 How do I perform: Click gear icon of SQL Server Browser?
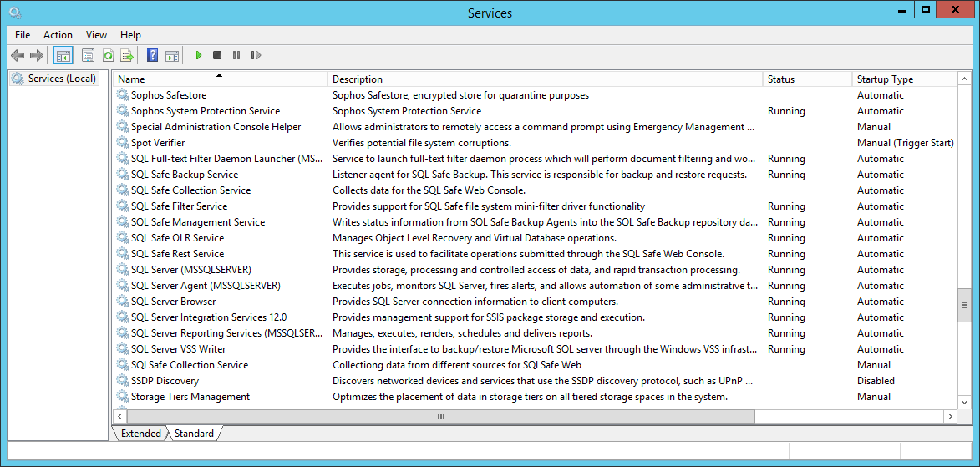pos(123,302)
